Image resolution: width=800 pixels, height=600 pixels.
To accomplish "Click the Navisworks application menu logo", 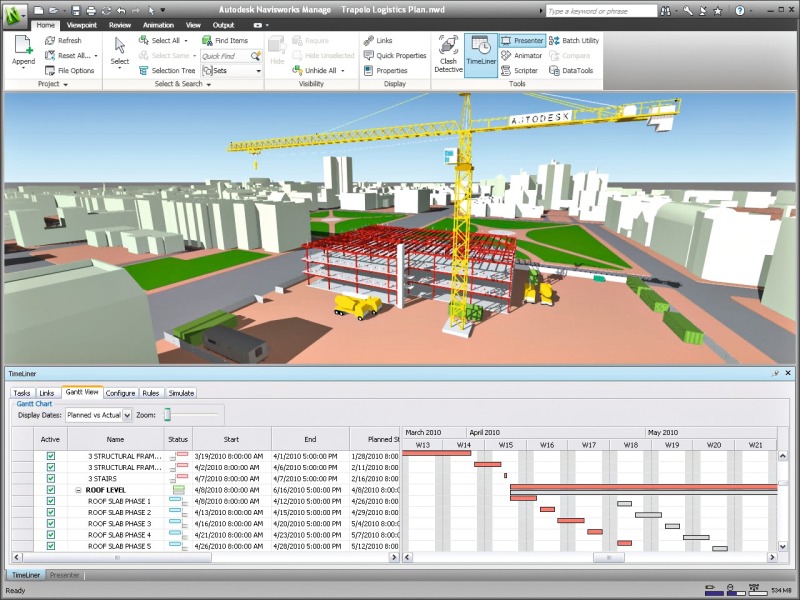I will (15, 15).
